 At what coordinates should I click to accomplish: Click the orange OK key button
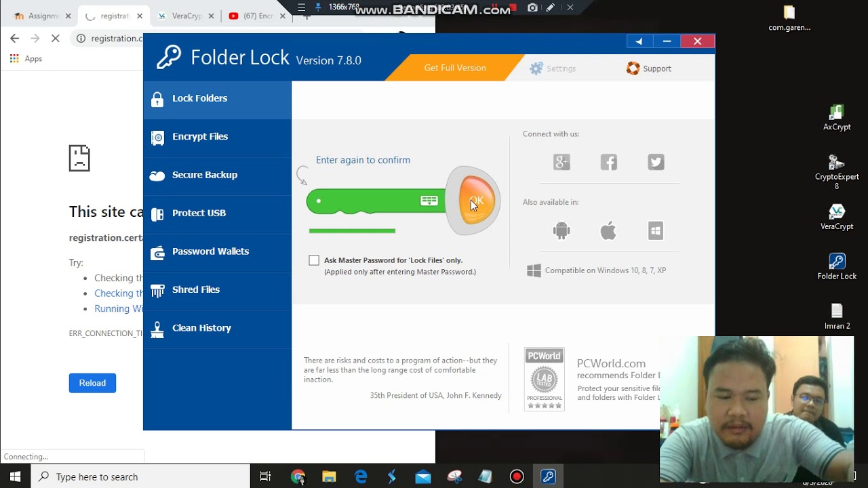tap(476, 201)
